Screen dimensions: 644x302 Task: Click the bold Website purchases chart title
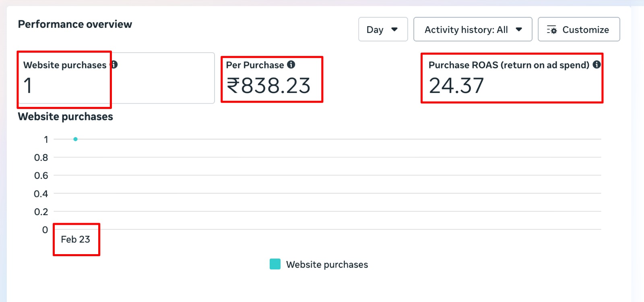[65, 117]
